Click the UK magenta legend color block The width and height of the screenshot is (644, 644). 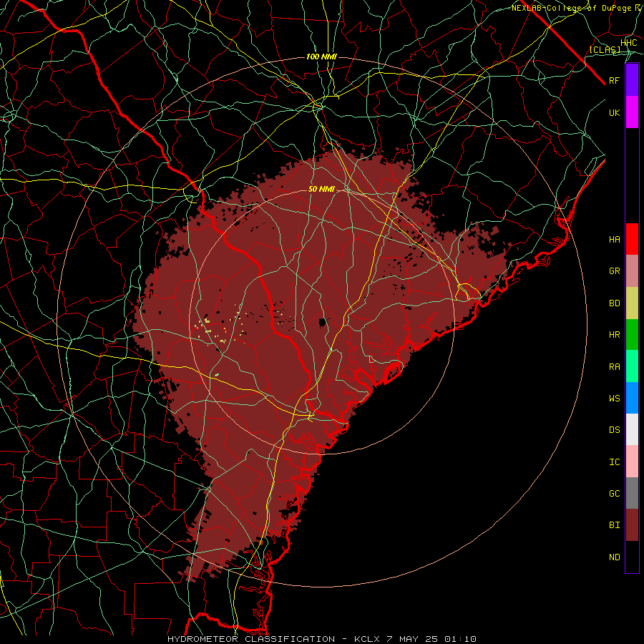coord(632,112)
